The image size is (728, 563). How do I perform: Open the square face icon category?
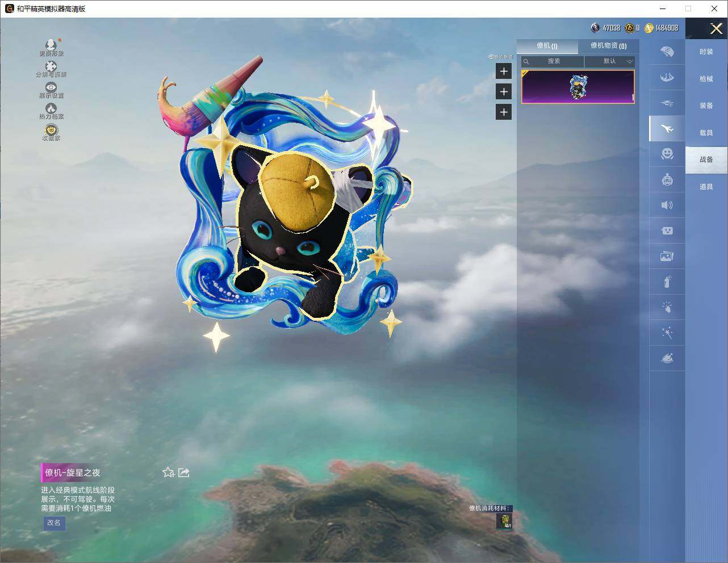click(667, 230)
